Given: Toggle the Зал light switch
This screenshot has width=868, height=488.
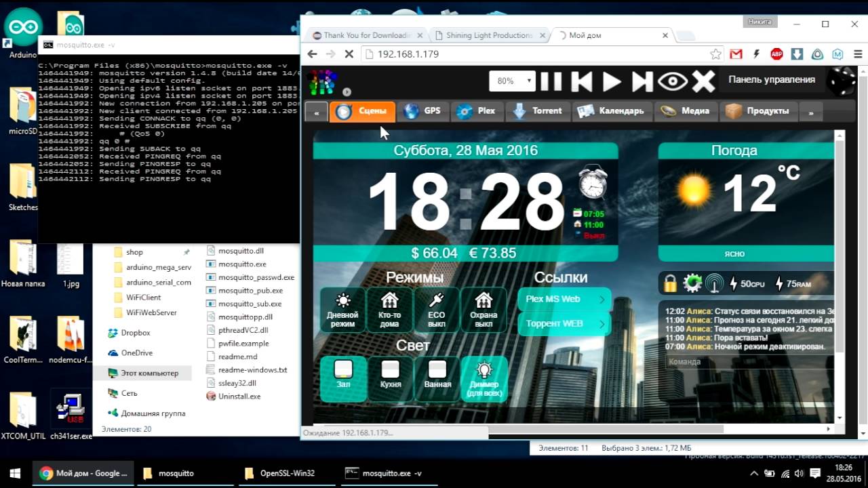Looking at the screenshot, I should (343, 379).
